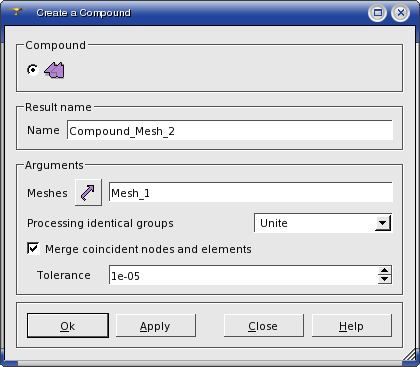Maximize the Create a Compound dialog

(x=377, y=13)
